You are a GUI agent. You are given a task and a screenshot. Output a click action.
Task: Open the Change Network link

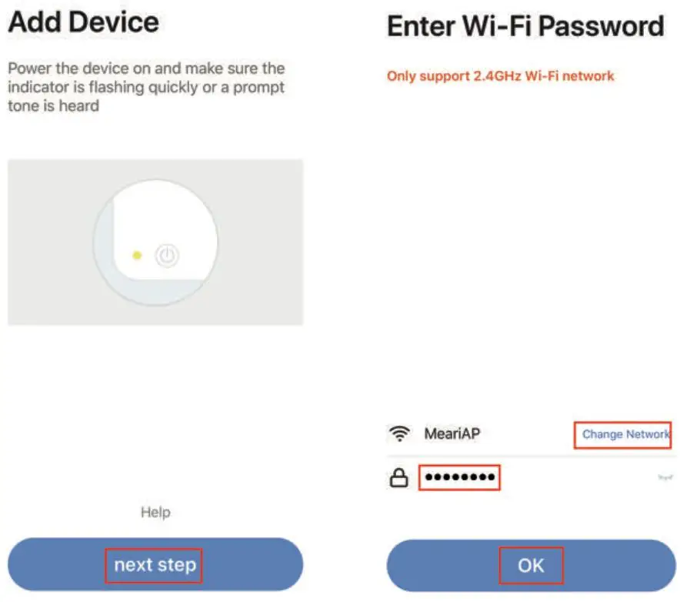coord(625,434)
